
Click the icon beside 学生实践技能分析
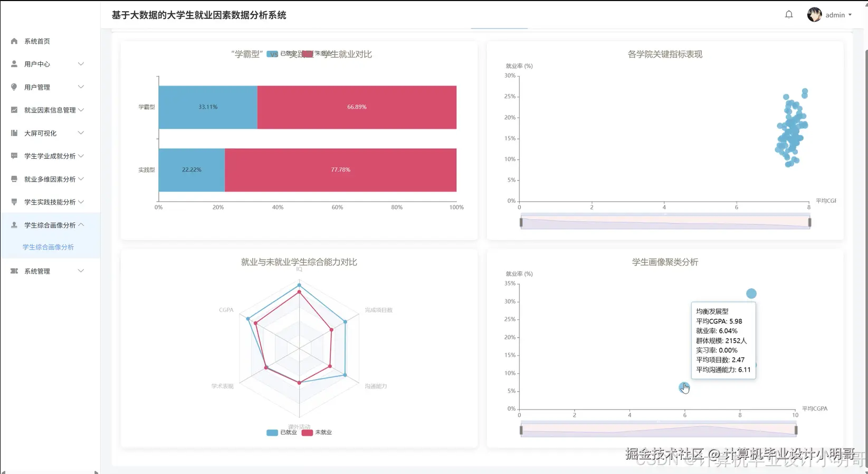point(14,202)
